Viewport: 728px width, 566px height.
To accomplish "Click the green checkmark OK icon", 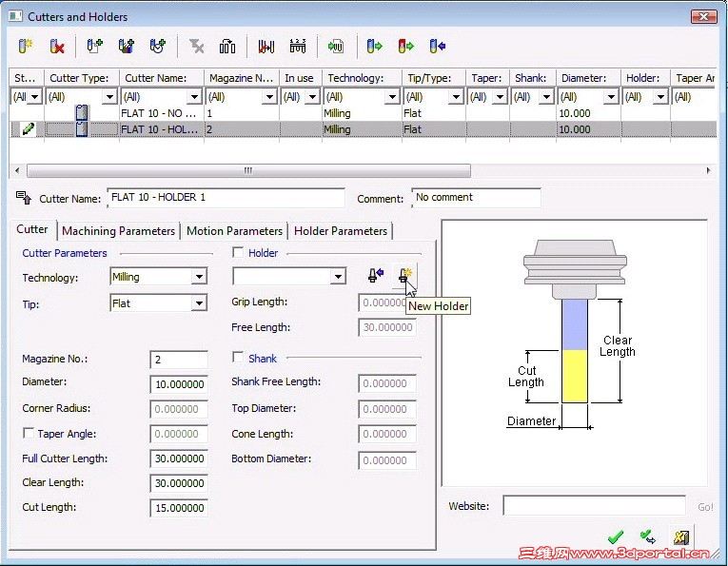I will 615,537.
